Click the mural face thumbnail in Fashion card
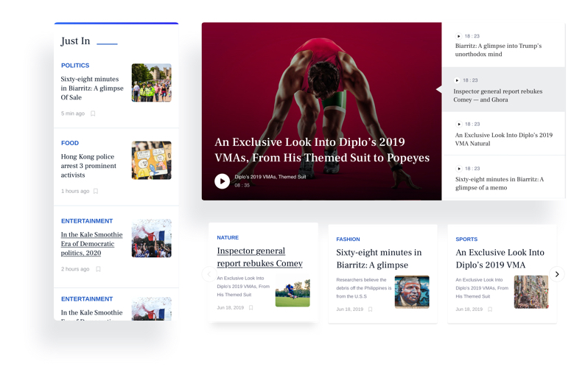 click(x=412, y=292)
